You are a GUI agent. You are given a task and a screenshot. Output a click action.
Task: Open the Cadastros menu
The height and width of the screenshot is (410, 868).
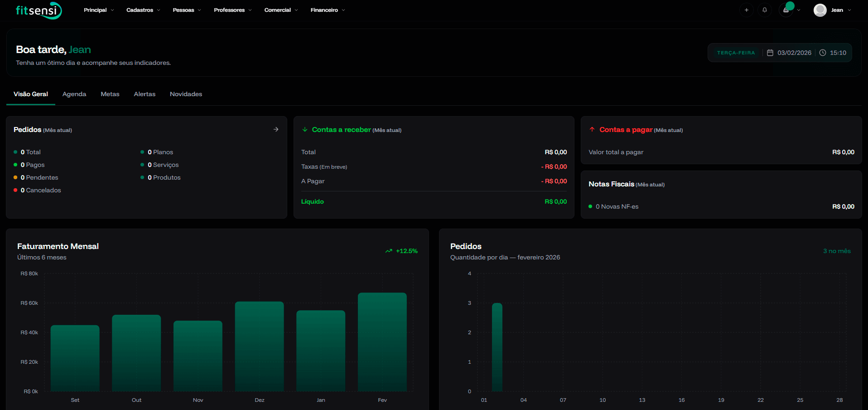[140, 10]
